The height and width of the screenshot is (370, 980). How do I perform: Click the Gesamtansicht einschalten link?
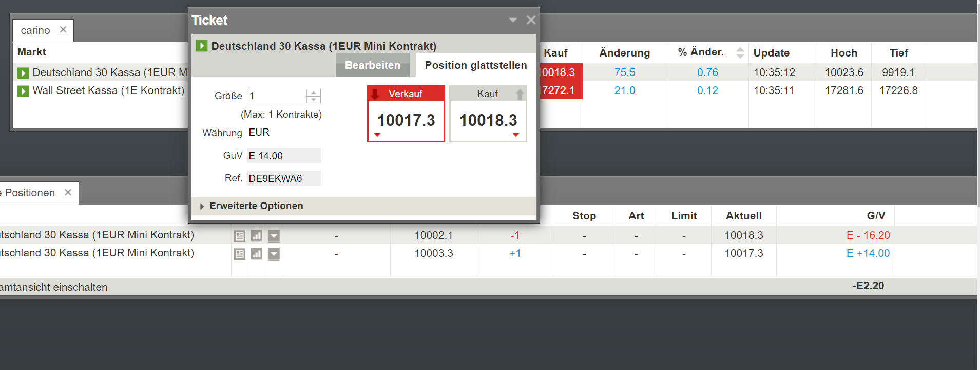pyautogui.click(x=53, y=287)
